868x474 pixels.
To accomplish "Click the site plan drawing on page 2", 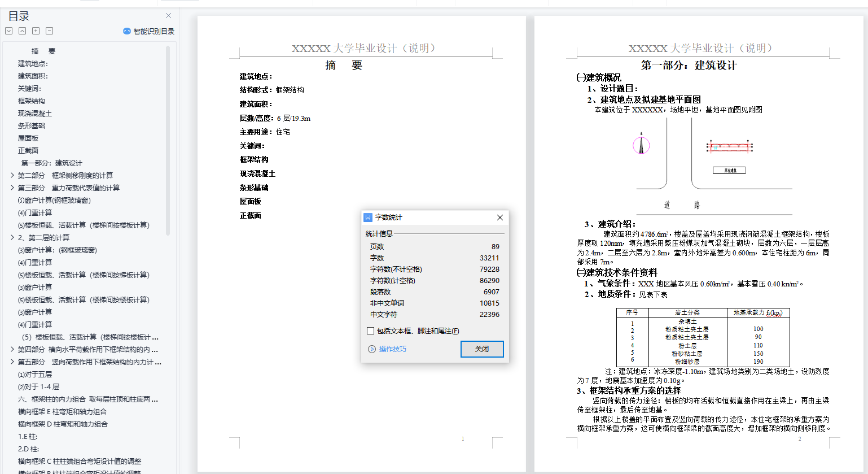I will (714, 165).
